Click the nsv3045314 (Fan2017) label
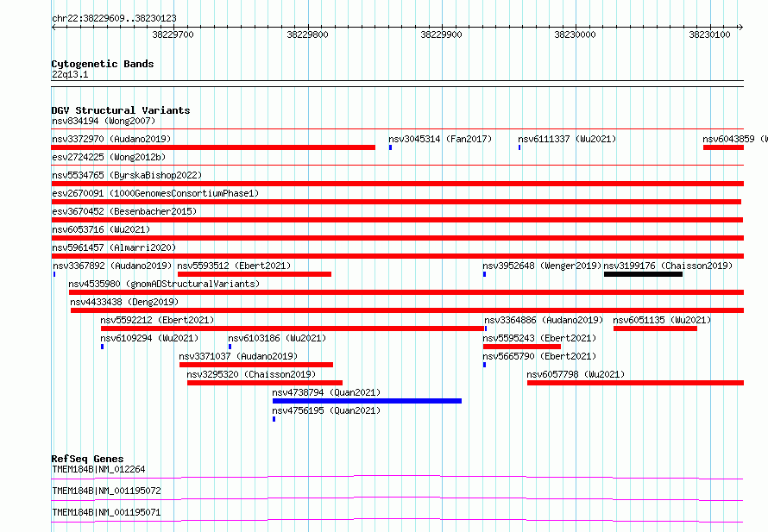Screen dimensions: 768x532 point(440,139)
